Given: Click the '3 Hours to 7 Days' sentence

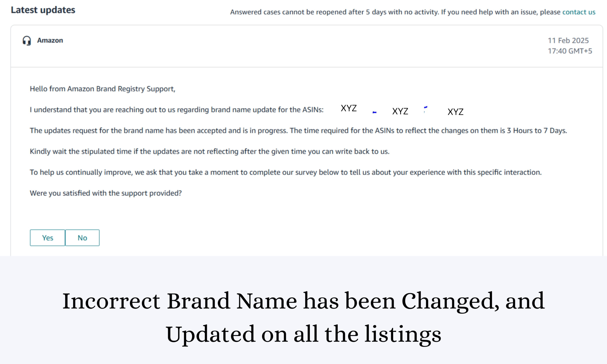Looking at the screenshot, I should point(298,131).
